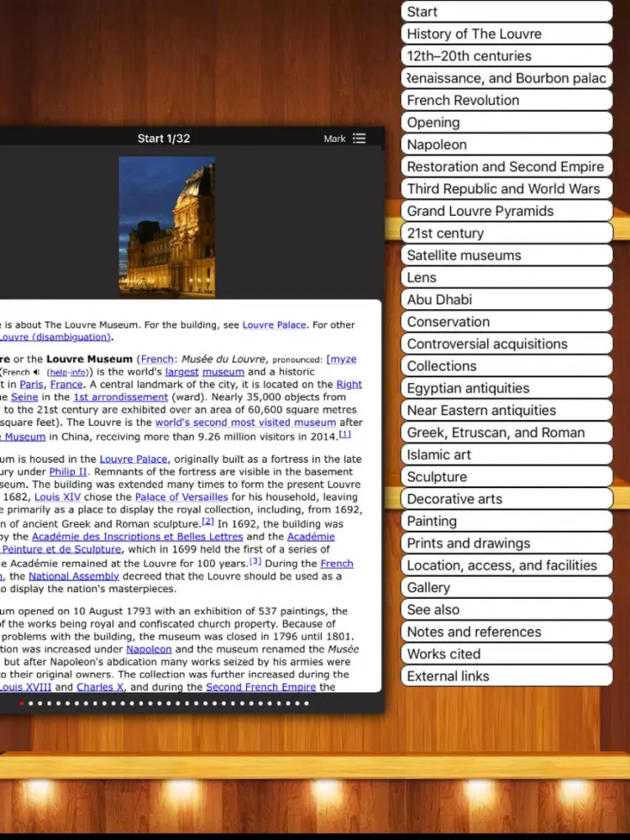Image resolution: width=630 pixels, height=840 pixels.
Task: Jump to Third Republic and World Wars
Action: tap(507, 188)
